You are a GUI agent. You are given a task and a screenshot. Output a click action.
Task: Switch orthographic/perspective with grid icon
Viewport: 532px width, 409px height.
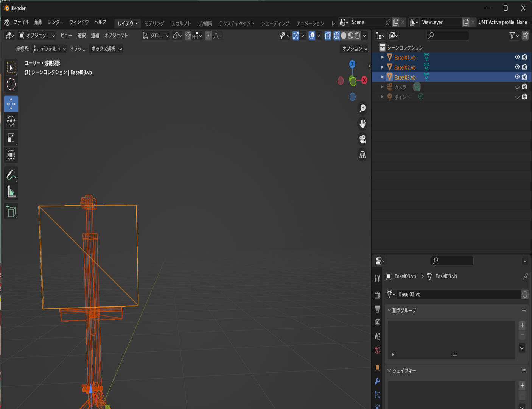point(362,155)
